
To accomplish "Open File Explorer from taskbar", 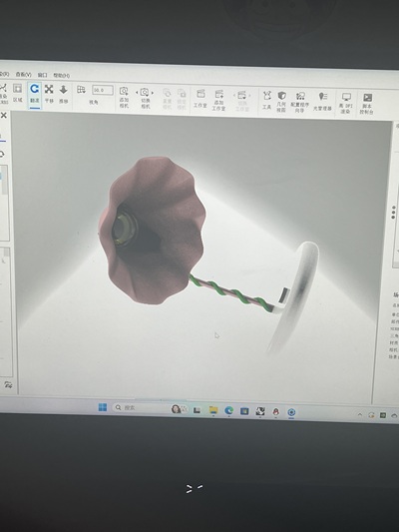I will [x=213, y=410].
